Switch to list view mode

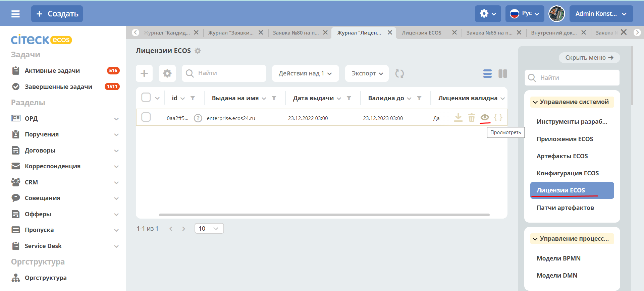coord(487,73)
